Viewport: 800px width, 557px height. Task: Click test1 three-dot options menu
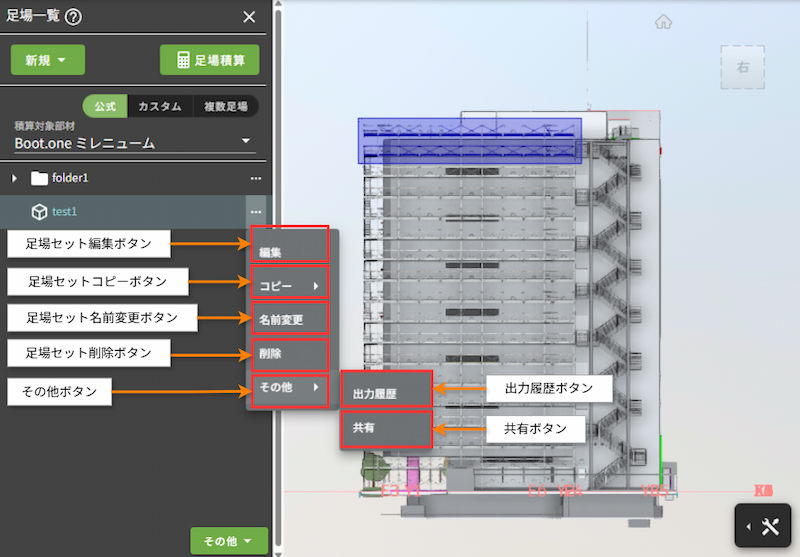click(x=256, y=212)
